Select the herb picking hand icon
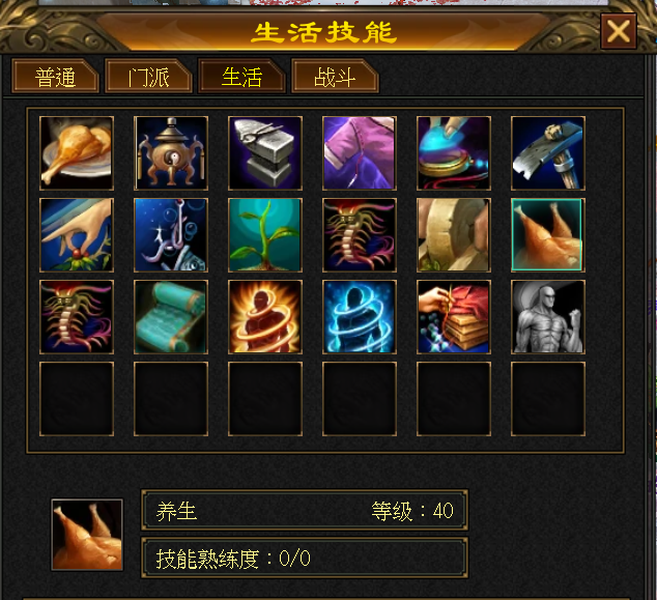The height and width of the screenshot is (600, 657). pos(76,235)
